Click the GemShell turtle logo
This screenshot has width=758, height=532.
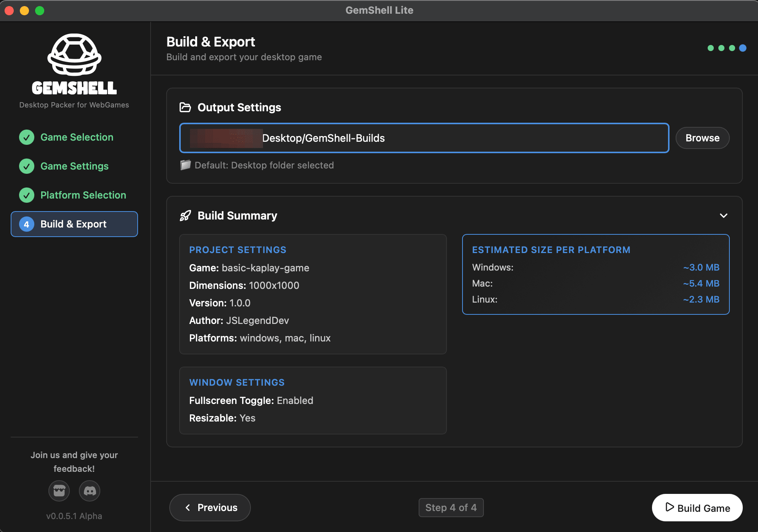click(74, 54)
